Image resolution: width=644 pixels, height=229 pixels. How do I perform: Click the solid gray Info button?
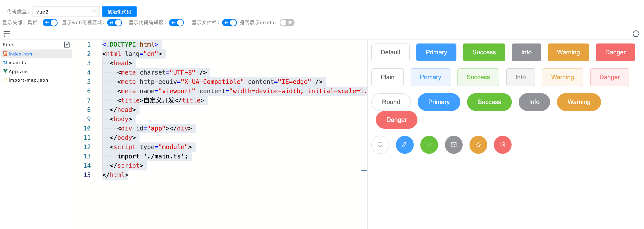(526, 52)
